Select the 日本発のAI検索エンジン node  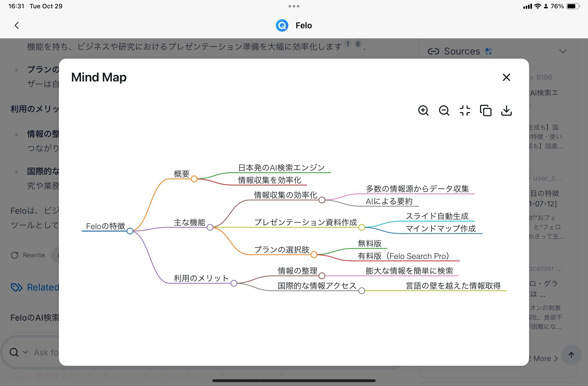coord(281,168)
